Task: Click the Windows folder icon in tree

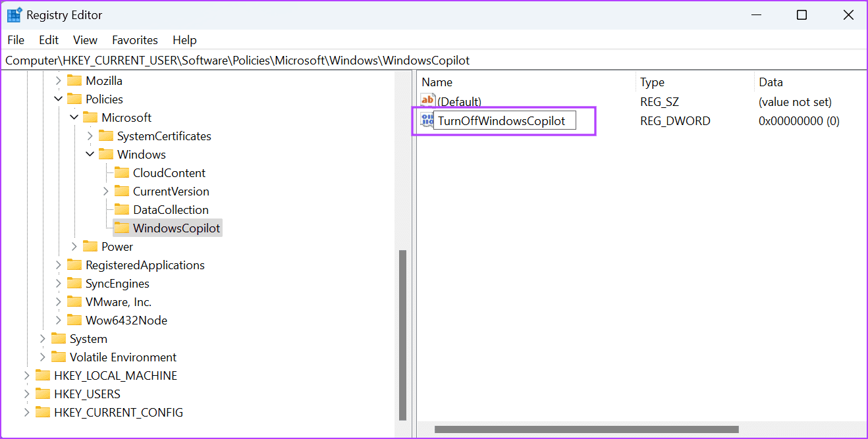Action: [x=106, y=155]
